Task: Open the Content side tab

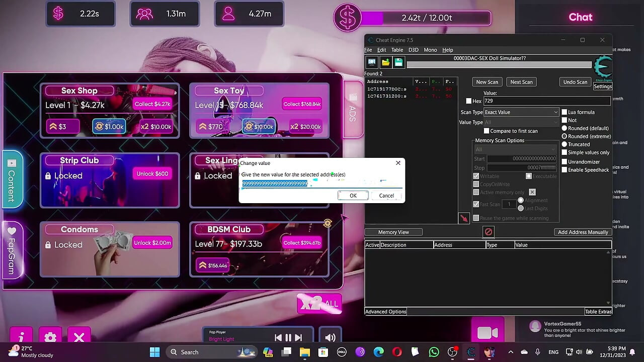Action: pyautogui.click(x=12, y=178)
